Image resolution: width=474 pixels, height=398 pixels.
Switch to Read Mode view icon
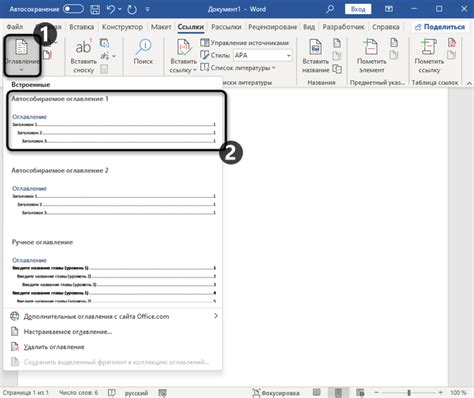pos(317,393)
